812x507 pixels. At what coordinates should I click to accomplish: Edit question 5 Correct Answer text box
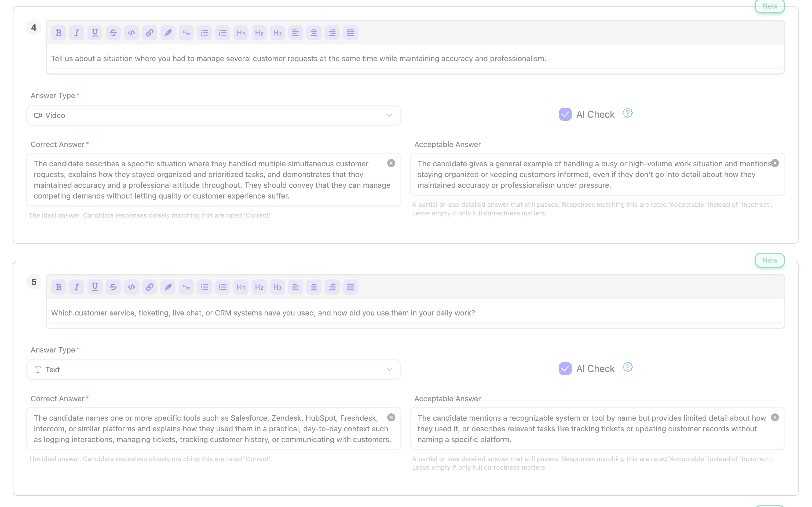pos(214,429)
